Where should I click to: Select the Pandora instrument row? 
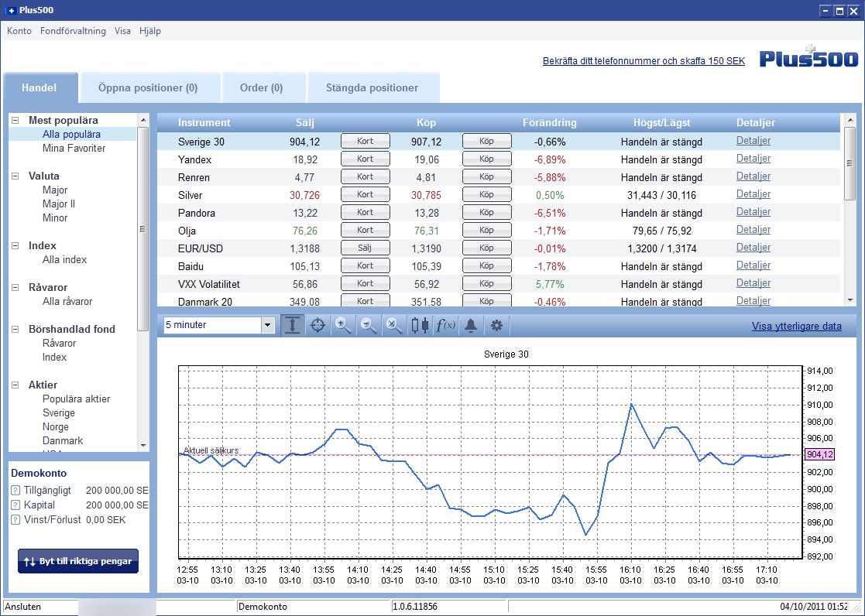pos(499,213)
